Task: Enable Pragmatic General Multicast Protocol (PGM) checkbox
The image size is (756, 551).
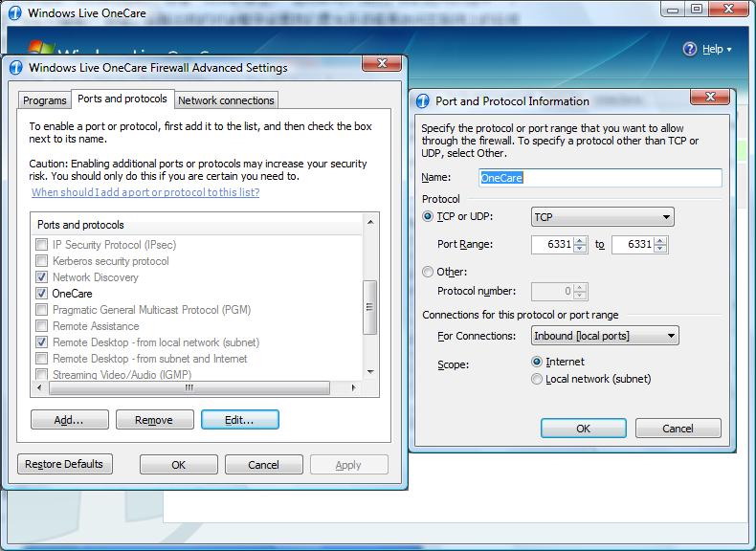Action: tap(42, 310)
